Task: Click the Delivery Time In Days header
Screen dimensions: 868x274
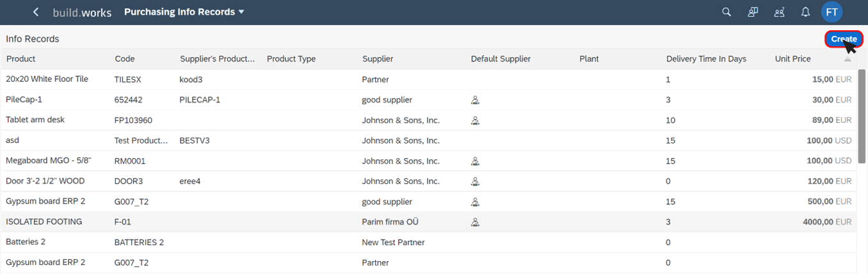Action: tap(706, 59)
